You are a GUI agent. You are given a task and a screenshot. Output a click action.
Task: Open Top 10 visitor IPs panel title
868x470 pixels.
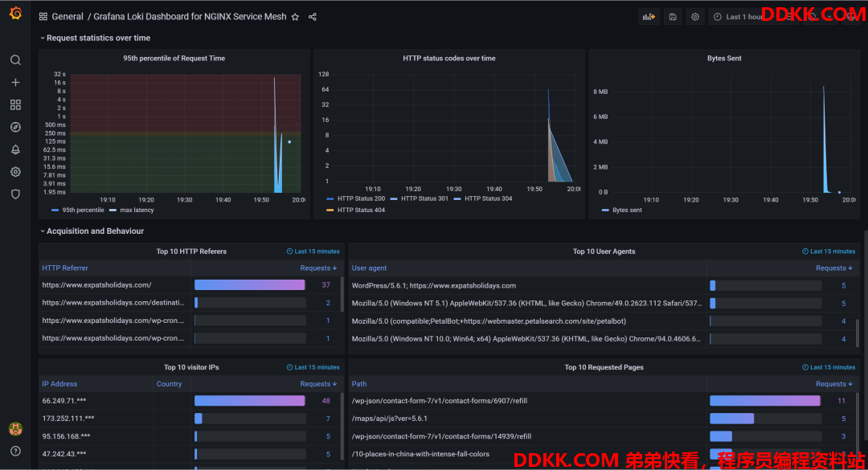[191, 367]
